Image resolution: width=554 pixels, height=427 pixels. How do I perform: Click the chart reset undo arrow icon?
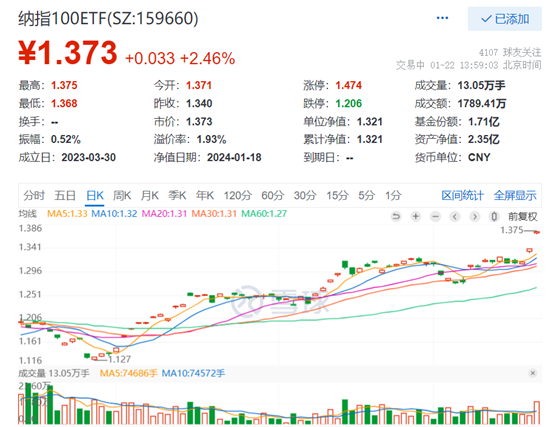tap(396, 216)
